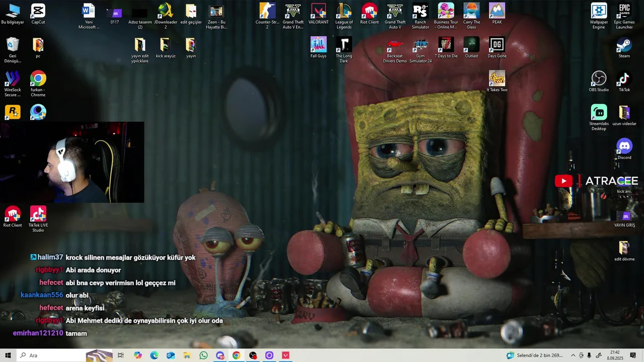Open Riot Client next to League of Legends
Screen dimensions: 644x362
coord(369,14)
